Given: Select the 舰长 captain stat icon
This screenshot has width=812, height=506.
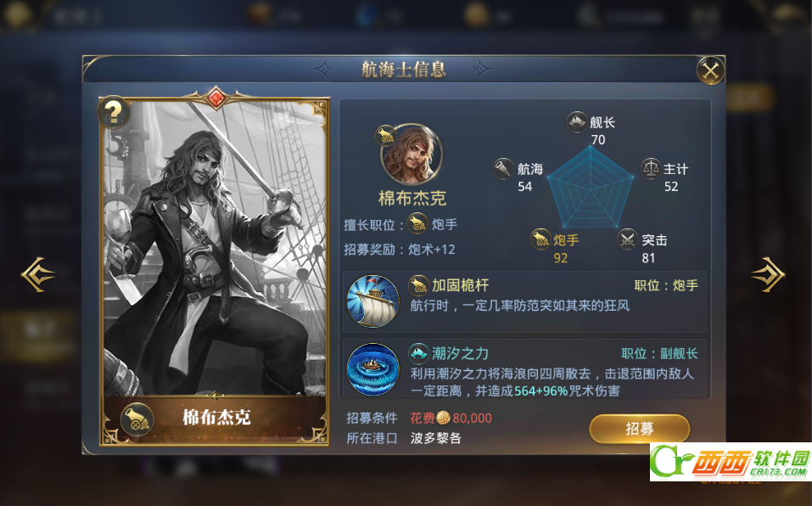Looking at the screenshot, I should [577, 121].
